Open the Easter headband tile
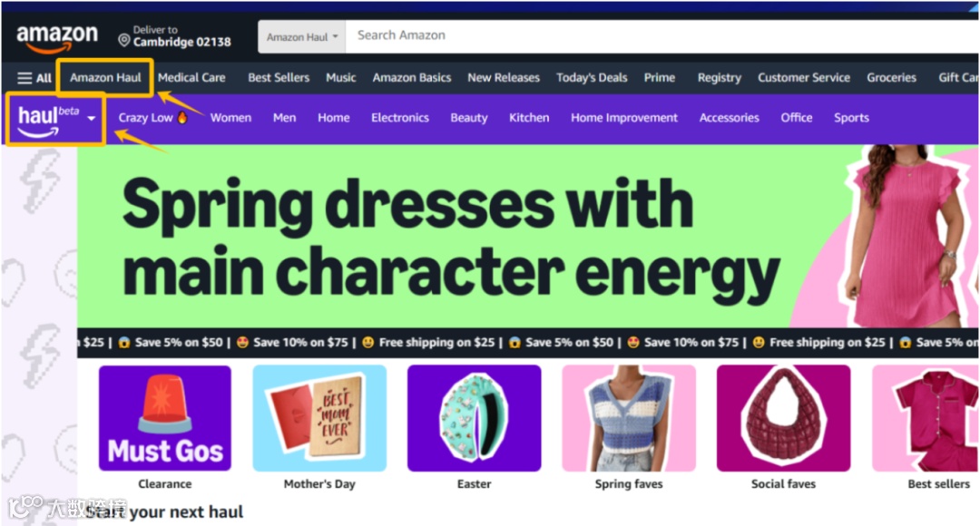 point(475,418)
